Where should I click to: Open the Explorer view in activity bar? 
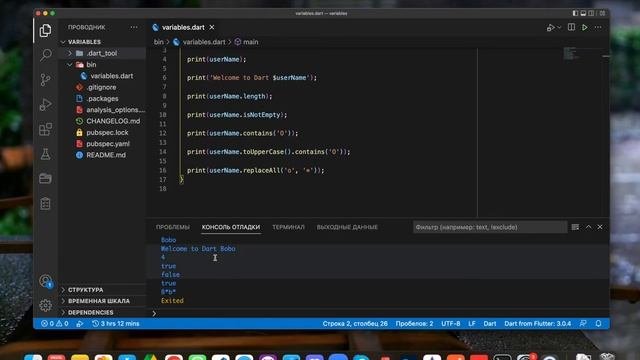[45, 31]
